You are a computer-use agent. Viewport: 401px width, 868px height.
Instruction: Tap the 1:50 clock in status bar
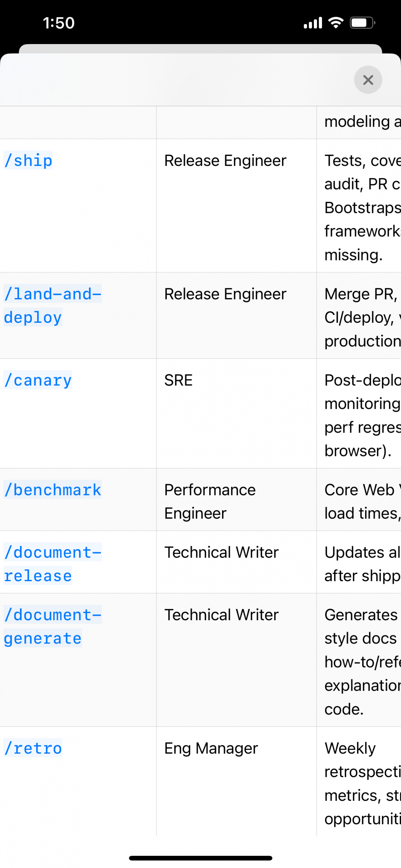pos(59,23)
